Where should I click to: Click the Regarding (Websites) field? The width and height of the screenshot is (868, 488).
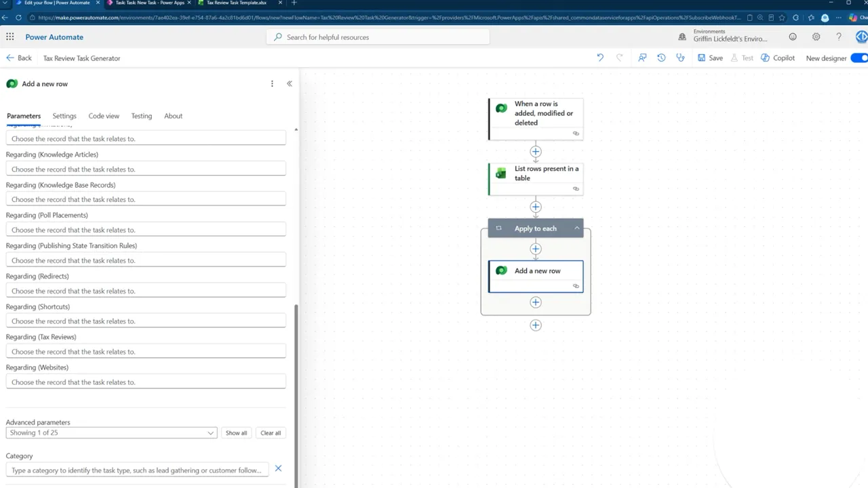(x=146, y=382)
